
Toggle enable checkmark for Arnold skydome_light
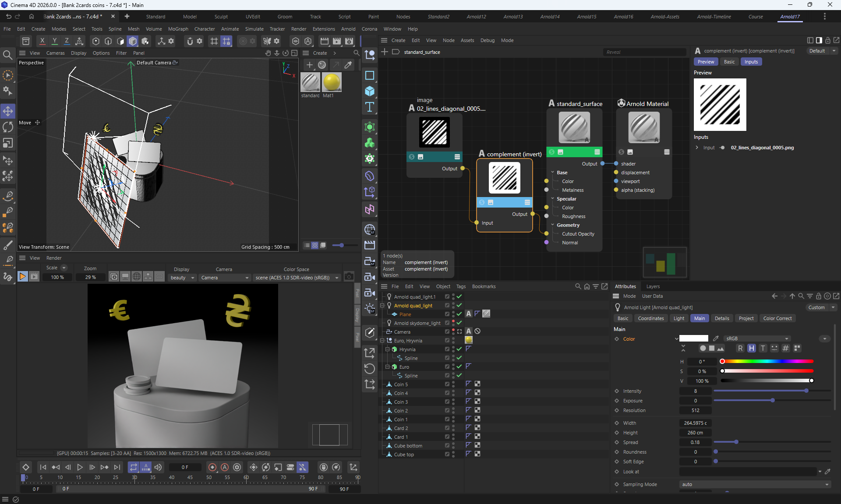click(459, 323)
